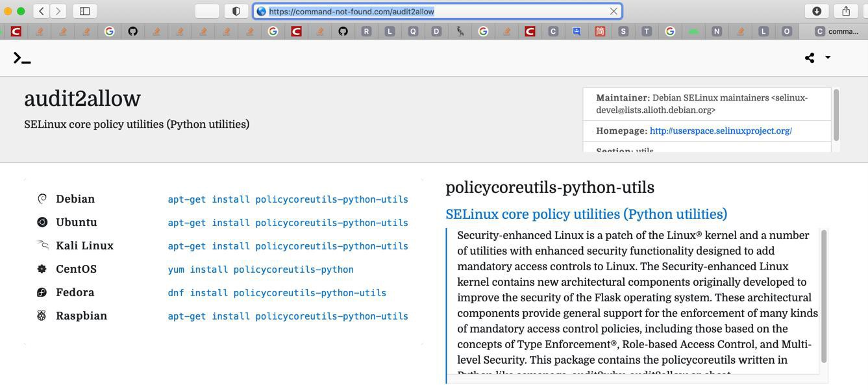Click the command-not-found terminal prompt logo
The height and width of the screenshot is (391, 868).
pyautogui.click(x=22, y=58)
